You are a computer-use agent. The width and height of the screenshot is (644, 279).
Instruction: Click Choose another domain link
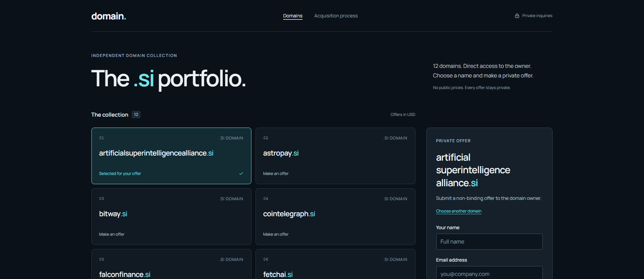[459, 211]
